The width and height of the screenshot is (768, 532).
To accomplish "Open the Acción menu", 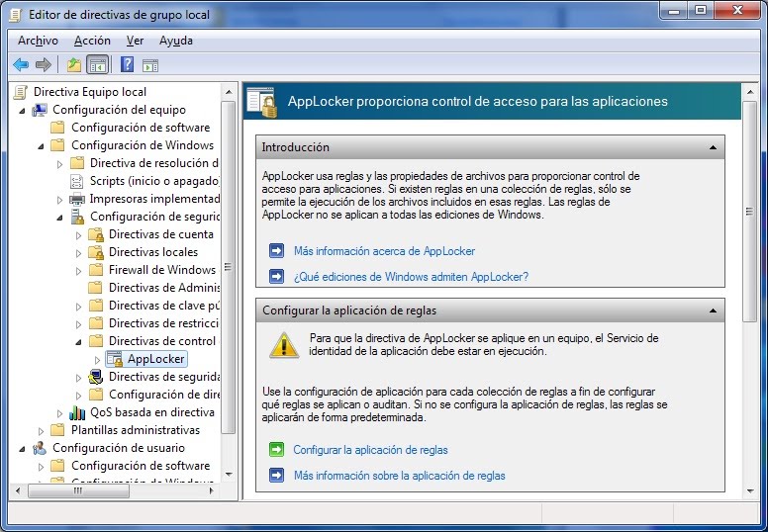I will [92, 41].
